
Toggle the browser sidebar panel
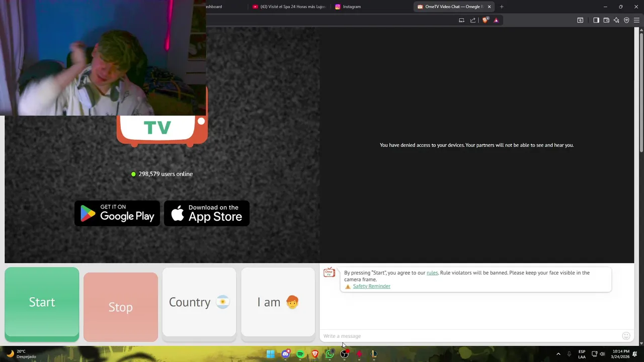pos(596,20)
